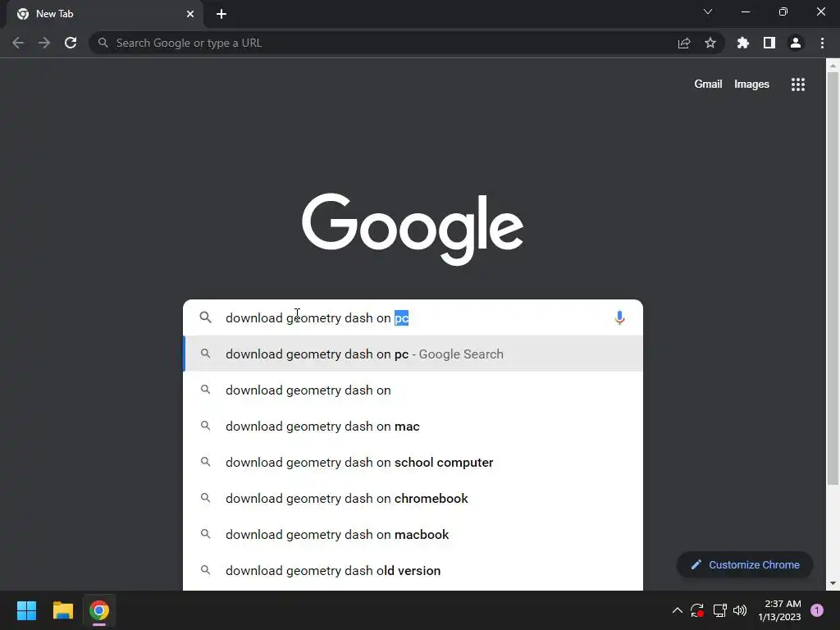Show hidden system tray icons

tap(677, 610)
